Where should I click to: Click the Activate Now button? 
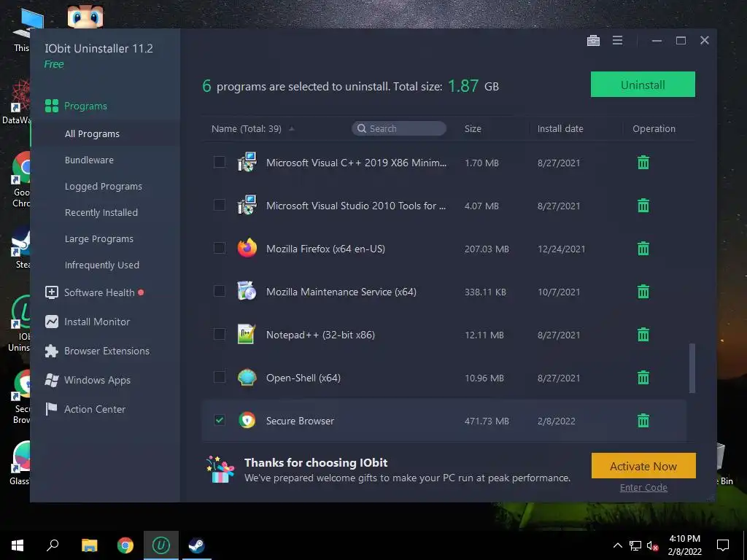click(643, 466)
